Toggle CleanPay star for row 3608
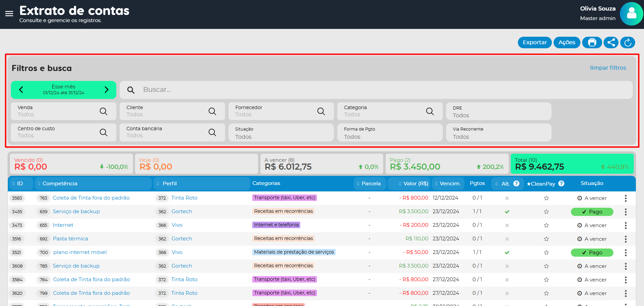The width and height of the screenshot is (644, 306). click(546, 266)
